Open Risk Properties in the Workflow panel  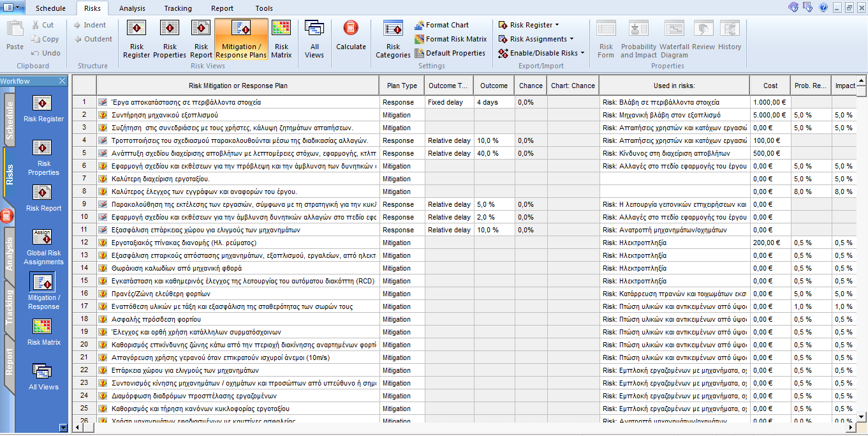pos(43,158)
